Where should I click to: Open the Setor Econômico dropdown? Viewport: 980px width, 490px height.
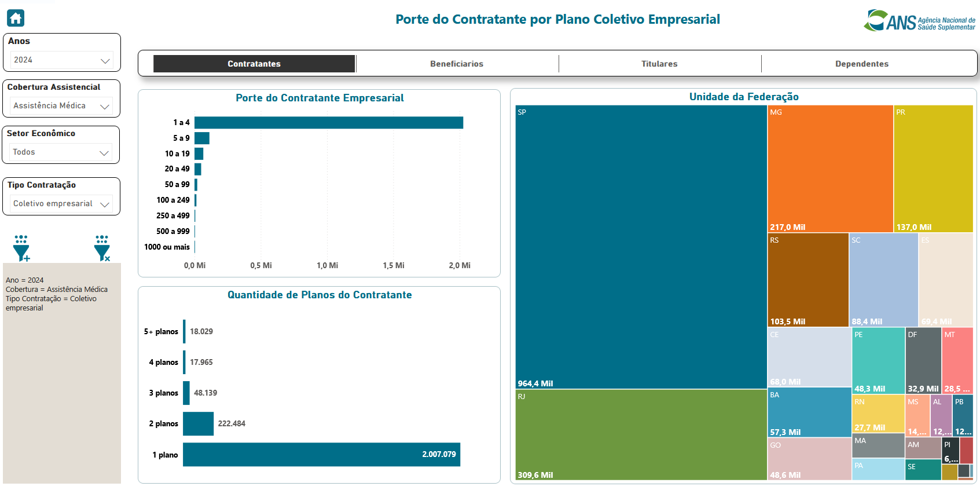(x=62, y=152)
